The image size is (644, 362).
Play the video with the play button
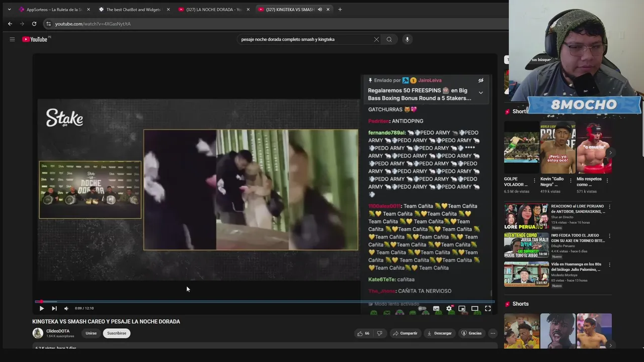coord(41,308)
